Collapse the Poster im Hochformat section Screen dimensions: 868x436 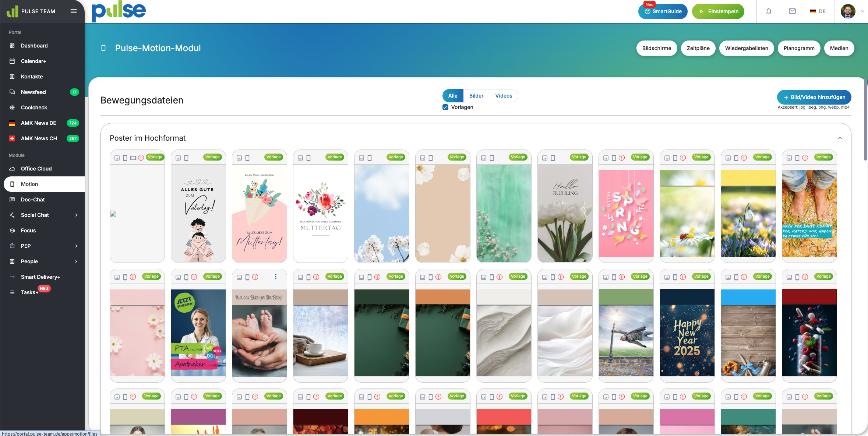840,138
